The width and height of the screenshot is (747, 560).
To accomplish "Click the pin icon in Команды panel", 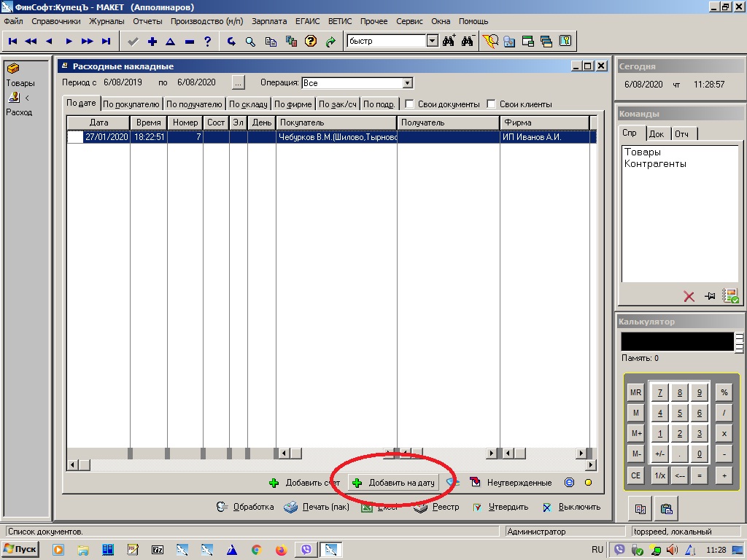I will click(x=710, y=296).
